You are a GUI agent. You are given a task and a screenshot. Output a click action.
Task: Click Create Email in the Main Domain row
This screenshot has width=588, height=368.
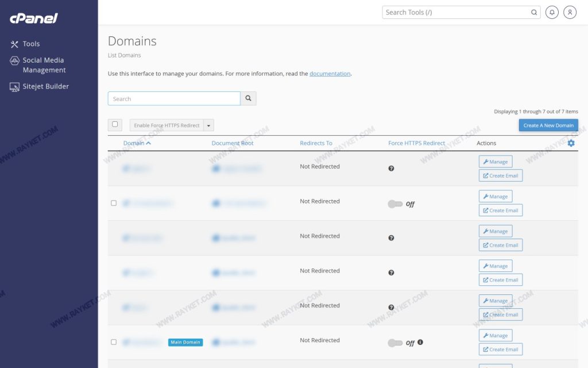tap(501, 349)
